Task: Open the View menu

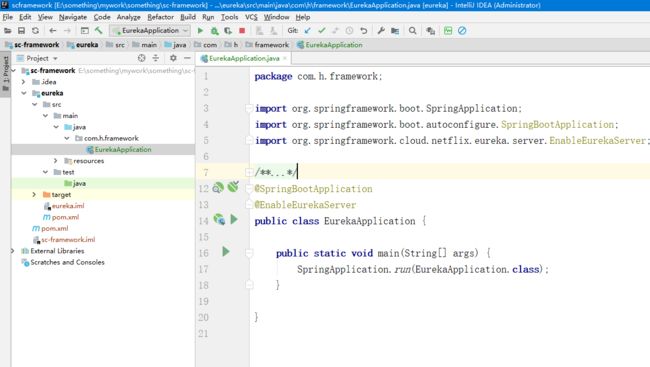Action: pyautogui.click(x=45, y=17)
